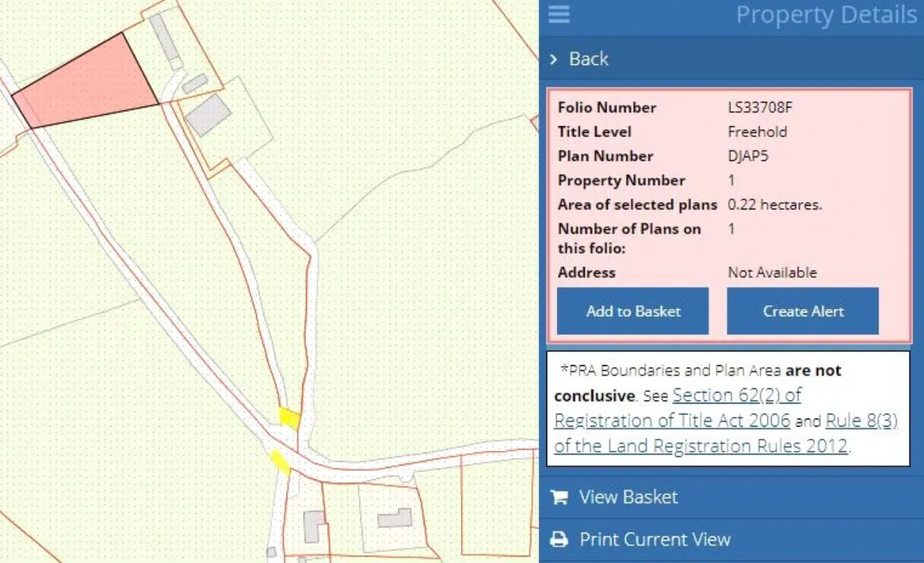Select View Basket from the sidebar
Viewport: 924px width, 563px height.
[x=628, y=497]
